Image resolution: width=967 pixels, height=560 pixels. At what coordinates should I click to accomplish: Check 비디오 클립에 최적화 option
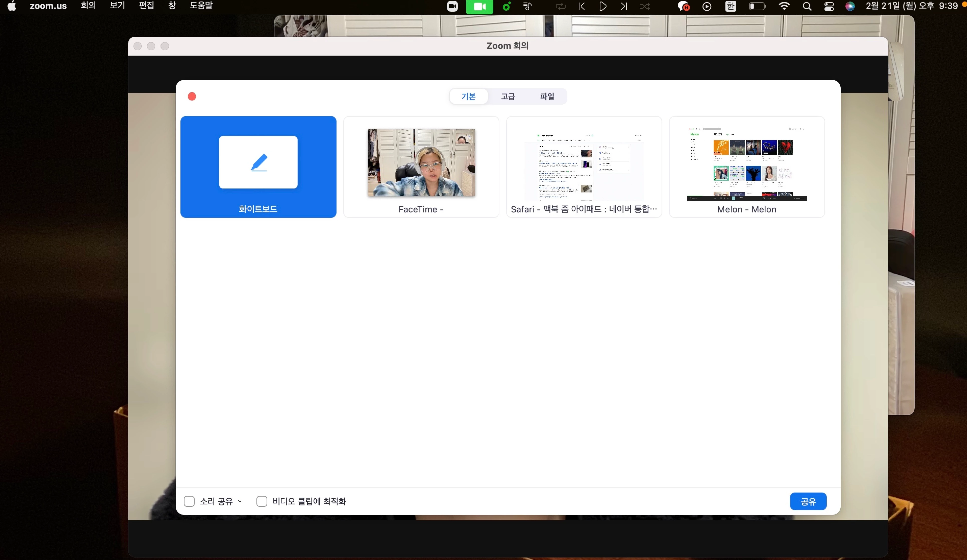pos(262,501)
